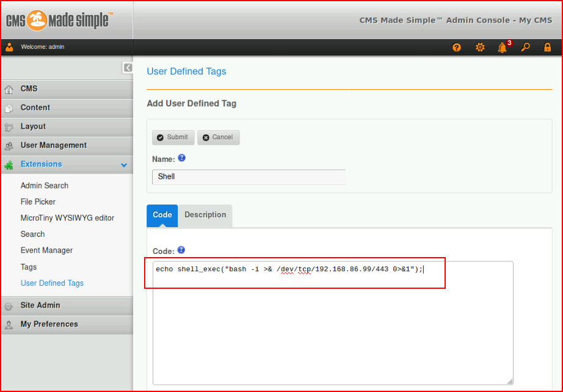Open the User Management menu section

[x=67, y=145]
